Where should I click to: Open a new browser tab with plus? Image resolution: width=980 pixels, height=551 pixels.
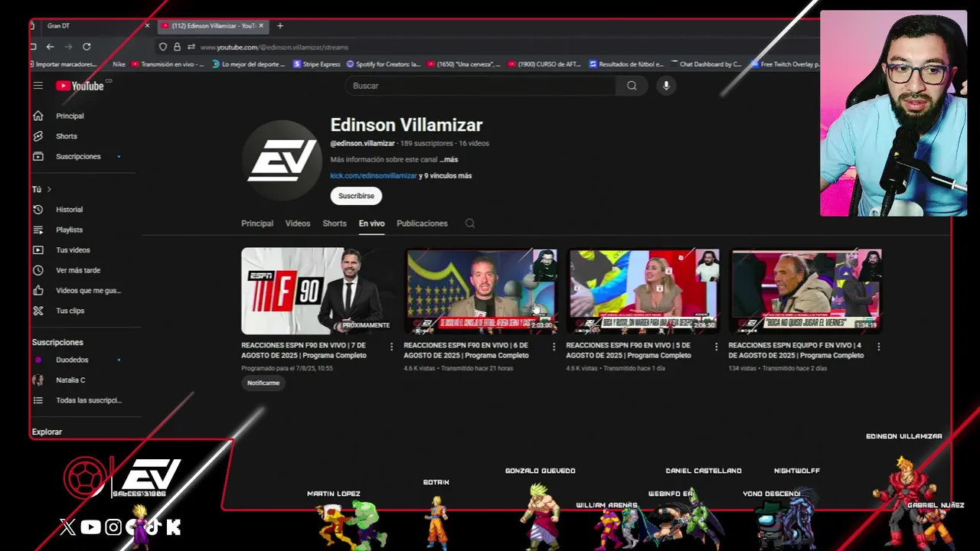coord(280,26)
